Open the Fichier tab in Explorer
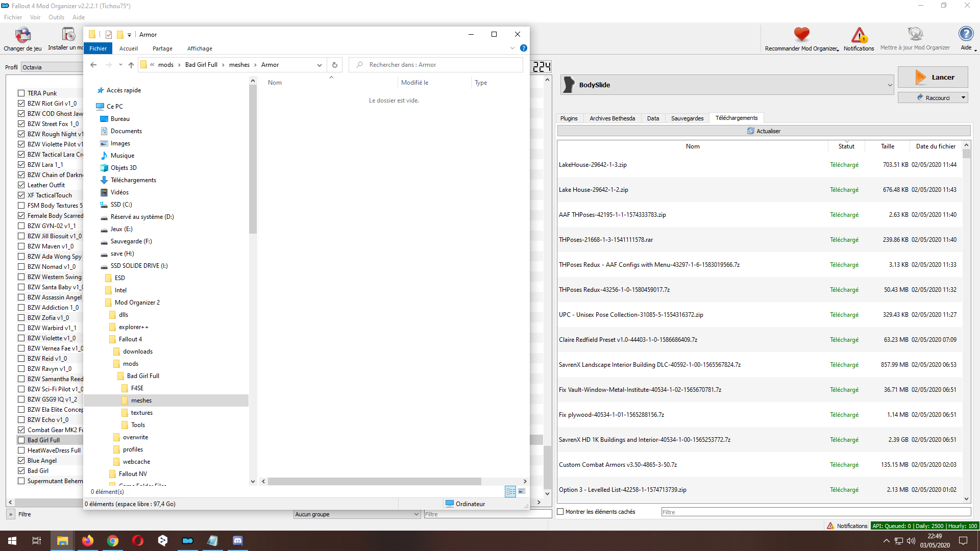Image resolution: width=980 pixels, height=551 pixels. tap(98, 48)
